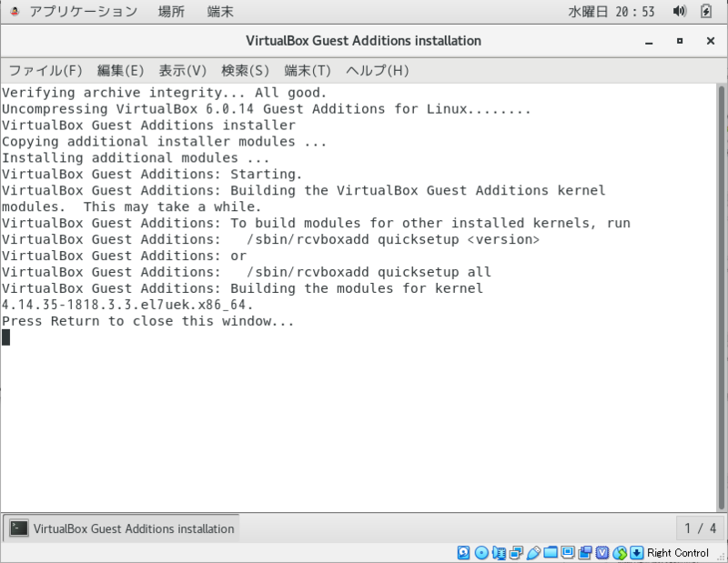
Task: Open the 端末(T) menu
Action: point(308,71)
